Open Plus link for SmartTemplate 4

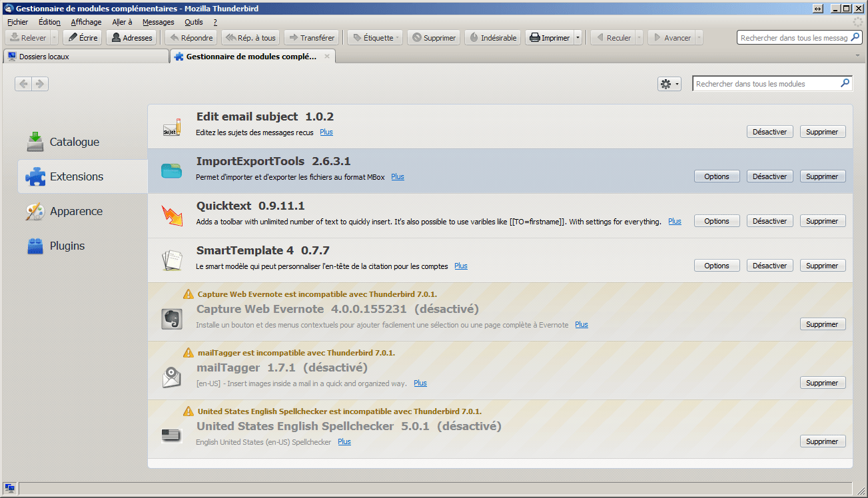click(x=461, y=266)
